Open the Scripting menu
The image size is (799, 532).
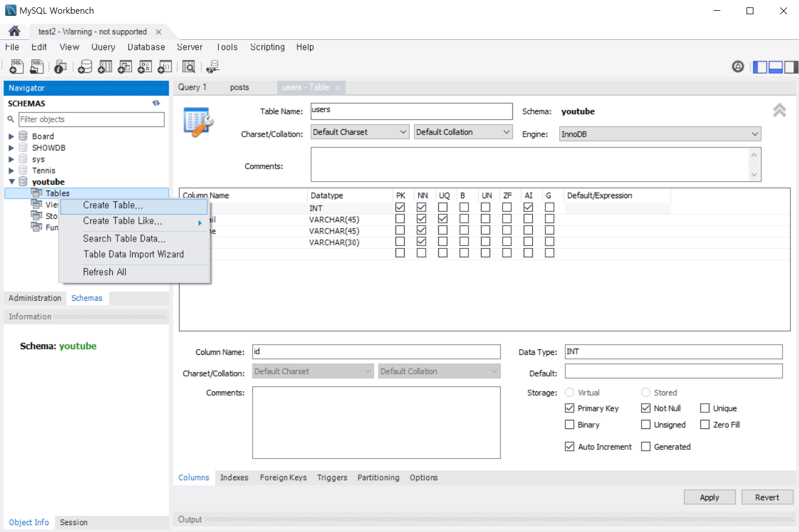click(x=267, y=47)
